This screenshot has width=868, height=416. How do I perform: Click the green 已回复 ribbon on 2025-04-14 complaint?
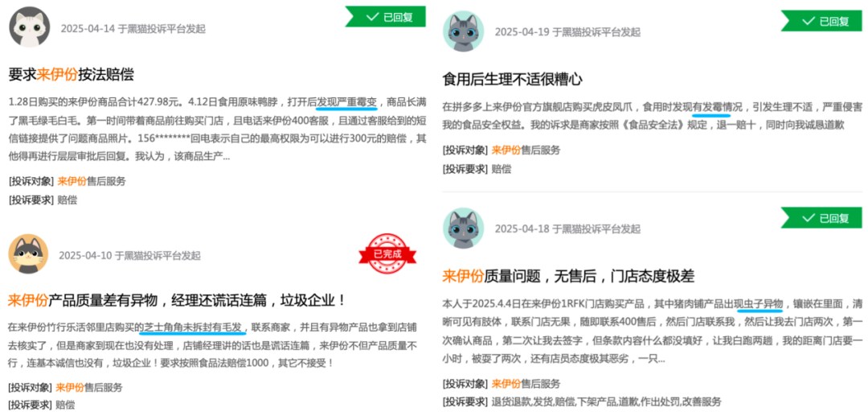tap(385, 16)
